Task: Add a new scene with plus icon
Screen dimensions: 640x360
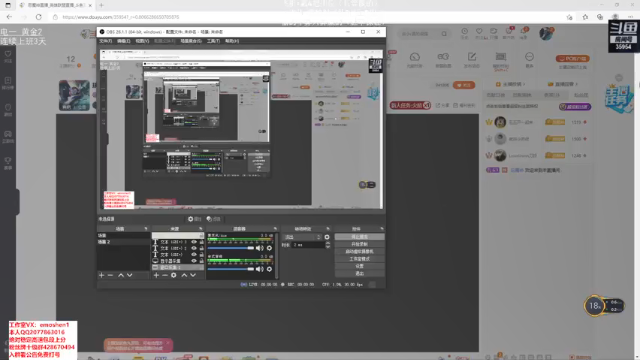Action: tap(102, 276)
